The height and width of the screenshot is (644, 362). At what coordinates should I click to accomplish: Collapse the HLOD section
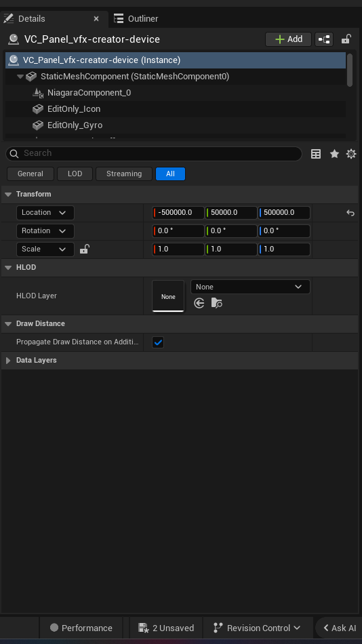(x=8, y=267)
